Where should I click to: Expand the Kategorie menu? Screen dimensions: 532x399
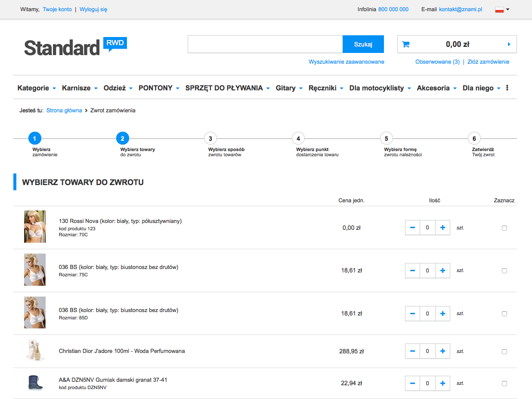pyautogui.click(x=37, y=88)
